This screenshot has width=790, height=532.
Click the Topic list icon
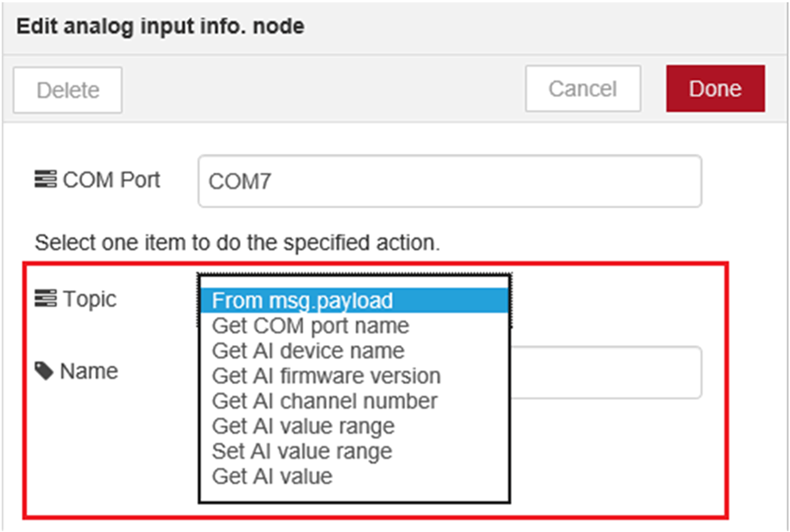click(x=45, y=298)
